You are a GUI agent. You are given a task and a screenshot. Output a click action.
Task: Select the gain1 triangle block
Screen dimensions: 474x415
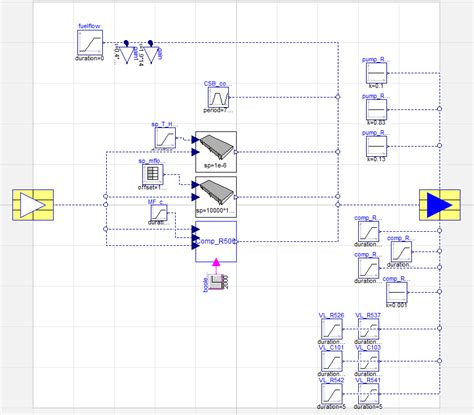[127, 55]
